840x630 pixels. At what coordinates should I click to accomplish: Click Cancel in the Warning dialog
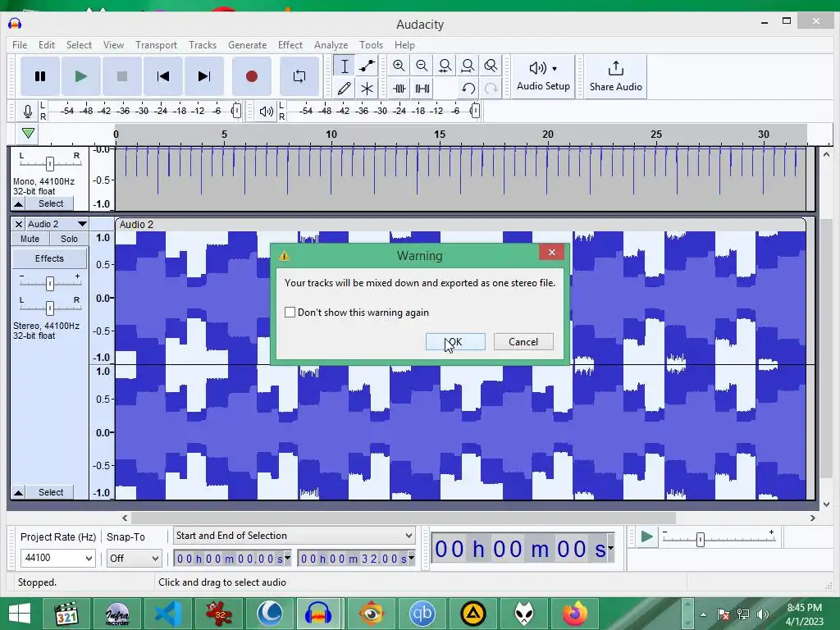(523, 342)
